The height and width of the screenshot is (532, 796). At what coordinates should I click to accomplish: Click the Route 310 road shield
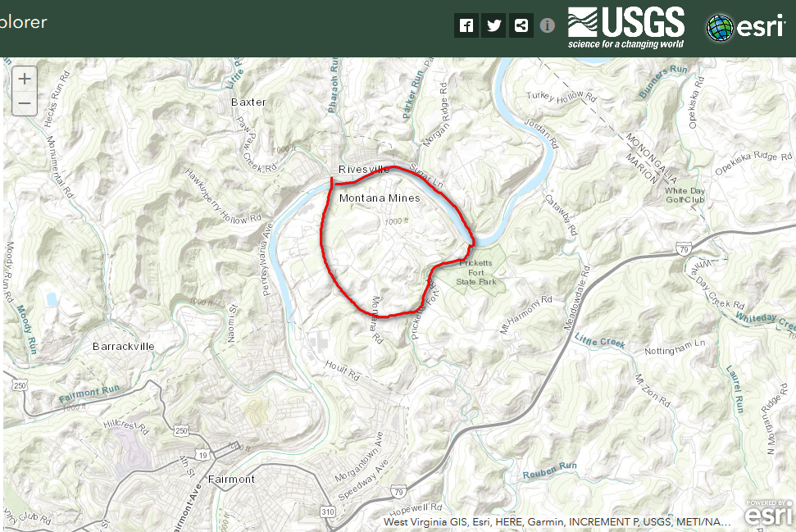point(328,512)
